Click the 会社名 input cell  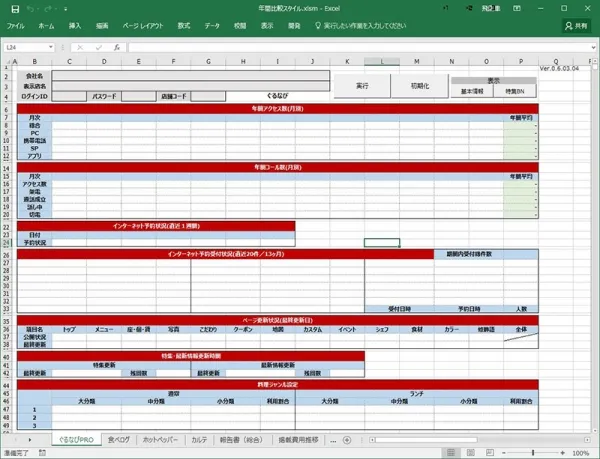pyautogui.click(x=191, y=76)
